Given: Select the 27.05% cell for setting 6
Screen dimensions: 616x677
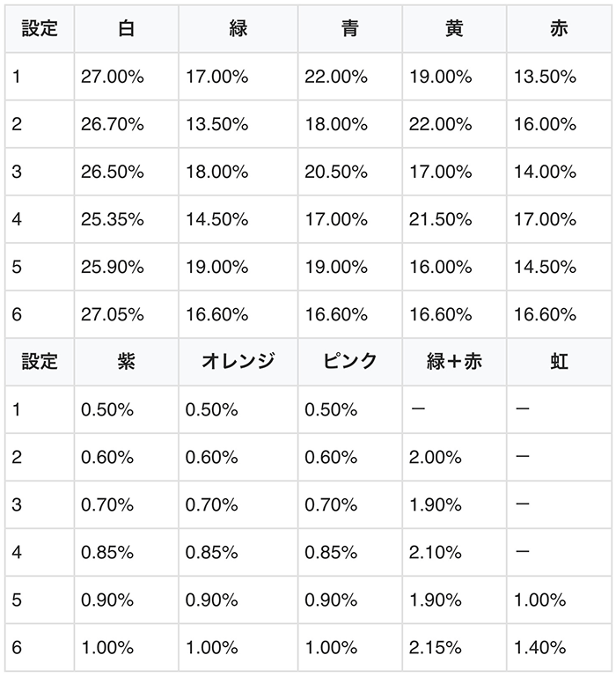Looking at the screenshot, I should click(112, 314).
